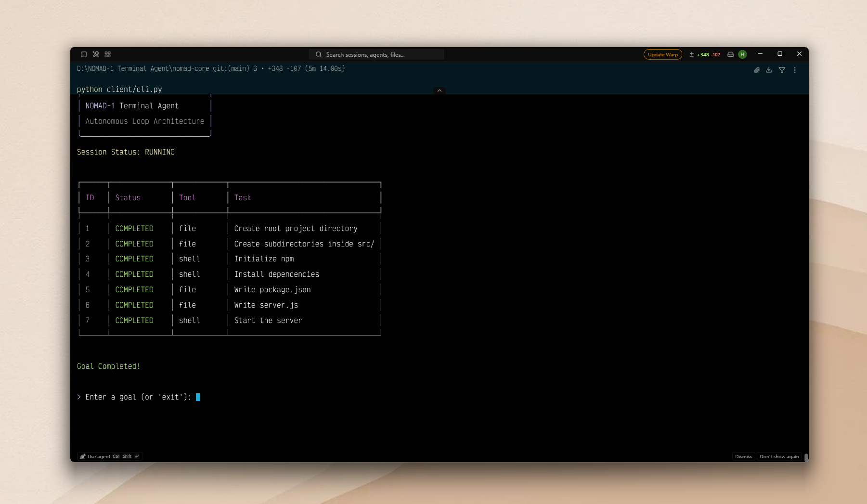Viewport: 867px width, 504px height.
Task: Click the Update Warp button
Action: (x=663, y=54)
